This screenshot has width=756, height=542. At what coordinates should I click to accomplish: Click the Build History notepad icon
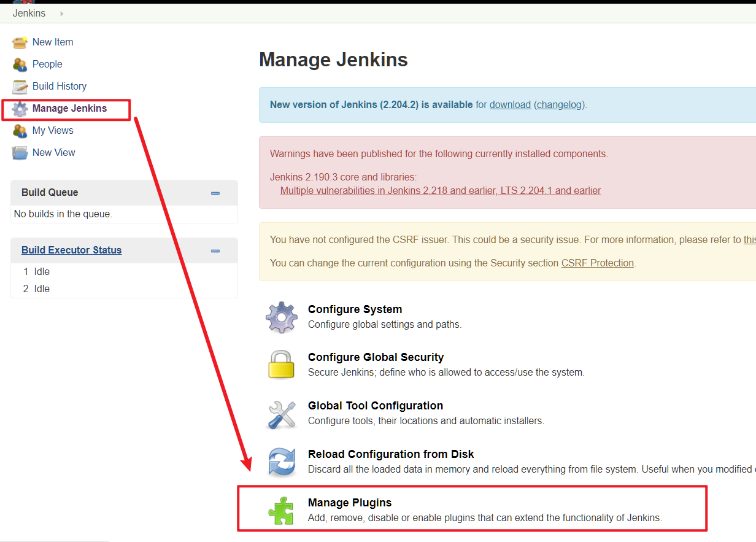(x=20, y=87)
